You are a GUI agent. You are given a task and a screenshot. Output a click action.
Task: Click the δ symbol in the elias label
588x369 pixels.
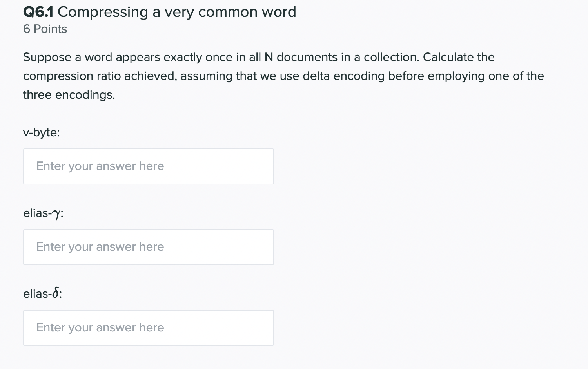(x=56, y=293)
